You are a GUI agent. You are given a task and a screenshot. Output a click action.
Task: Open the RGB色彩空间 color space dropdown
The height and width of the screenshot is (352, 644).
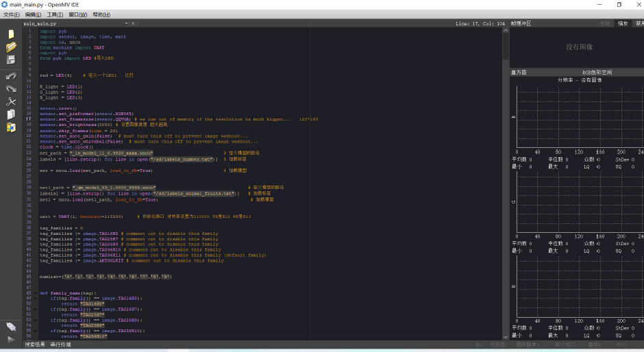[x=597, y=73]
